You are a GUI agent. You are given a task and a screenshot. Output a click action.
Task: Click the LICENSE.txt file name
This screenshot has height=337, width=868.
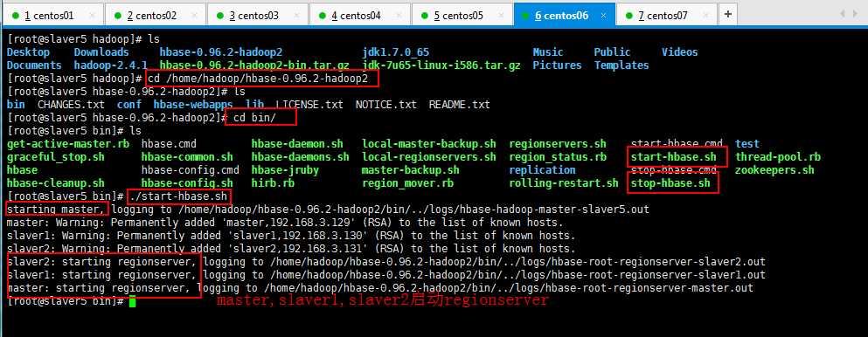[309, 105]
